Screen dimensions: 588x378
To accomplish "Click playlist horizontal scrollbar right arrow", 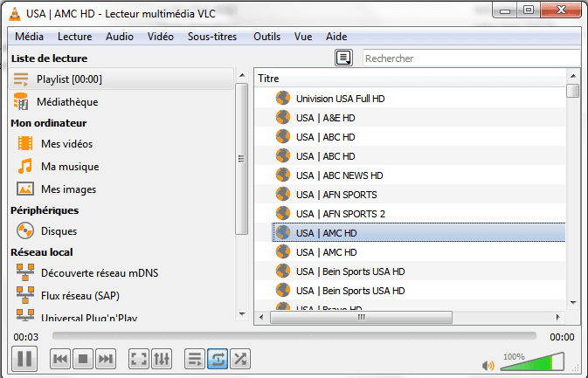I will (557, 317).
